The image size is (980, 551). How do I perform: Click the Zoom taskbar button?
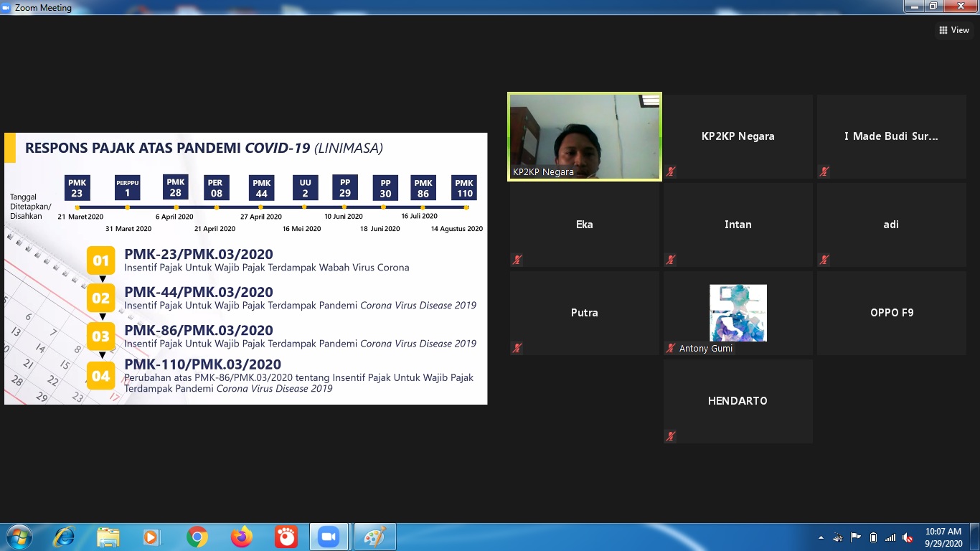click(329, 537)
